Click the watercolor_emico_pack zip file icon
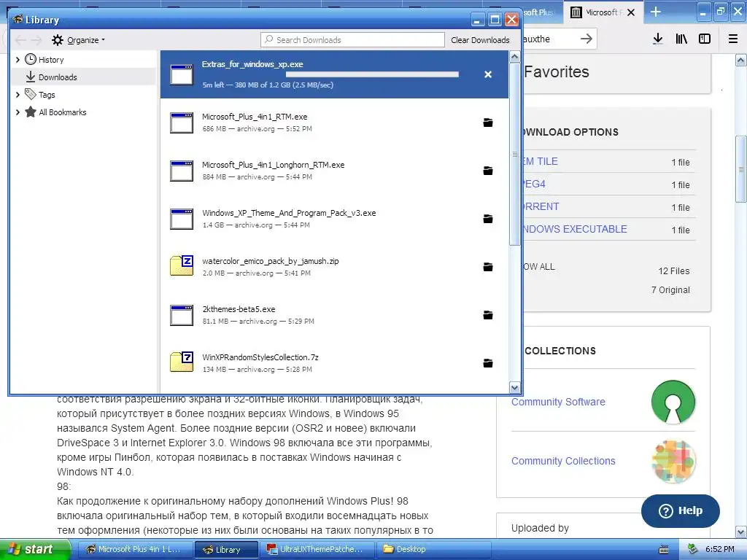747x560 pixels. pos(182,265)
